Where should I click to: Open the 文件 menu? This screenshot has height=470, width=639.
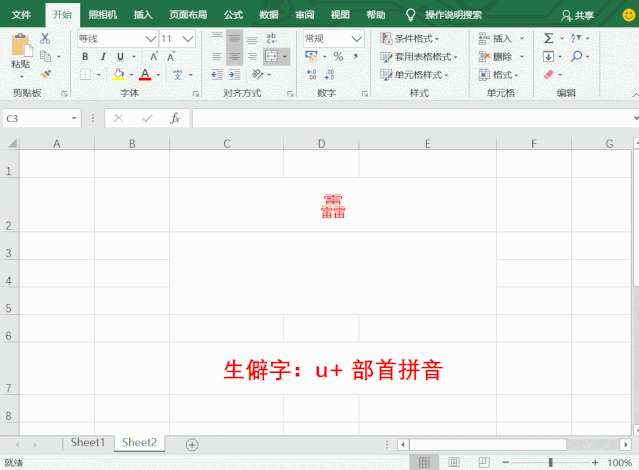pyautogui.click(x=21, y=15)
